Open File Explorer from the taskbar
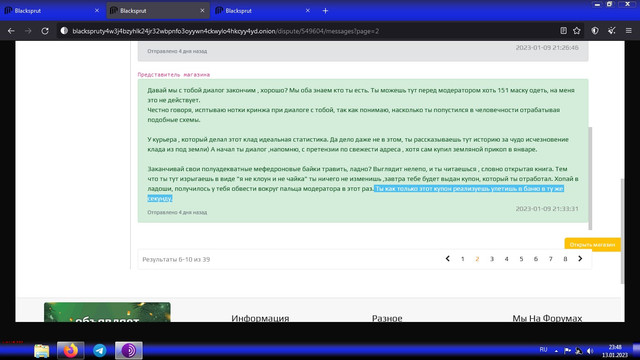640x360 pixels. point(42,351)
